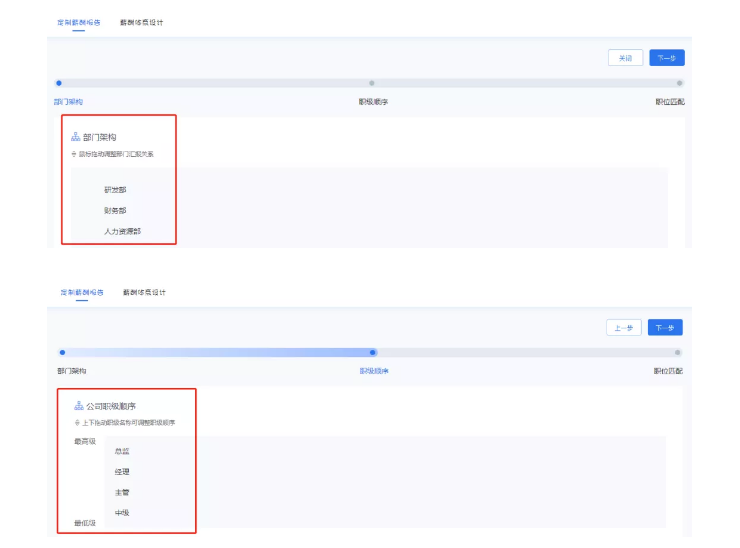Choose the 人力资源部 department item

pos(122,231)
